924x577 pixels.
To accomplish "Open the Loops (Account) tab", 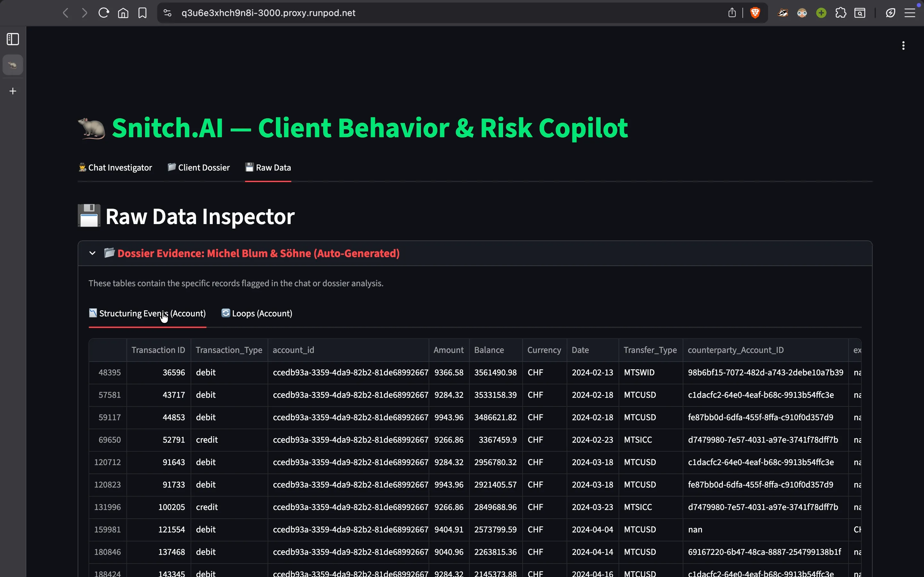I will 257,313.
